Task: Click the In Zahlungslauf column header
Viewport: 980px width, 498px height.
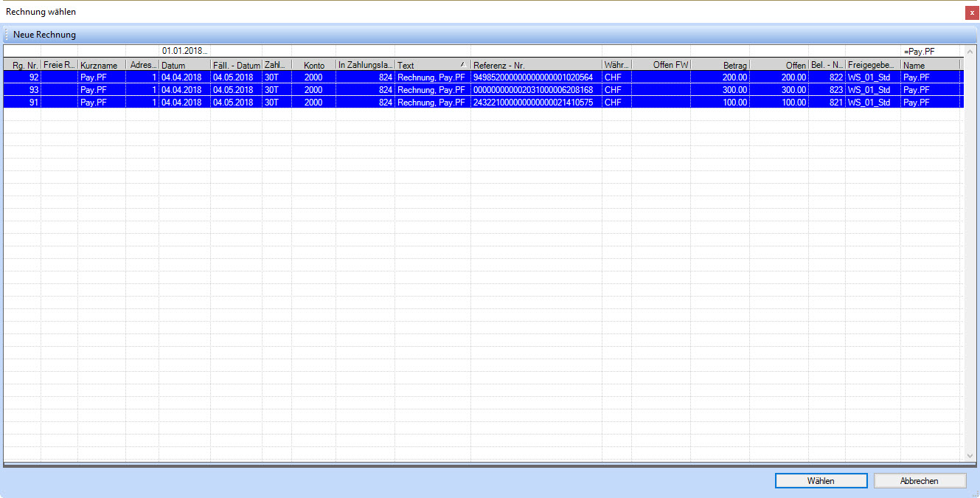Action: [366, 65]
